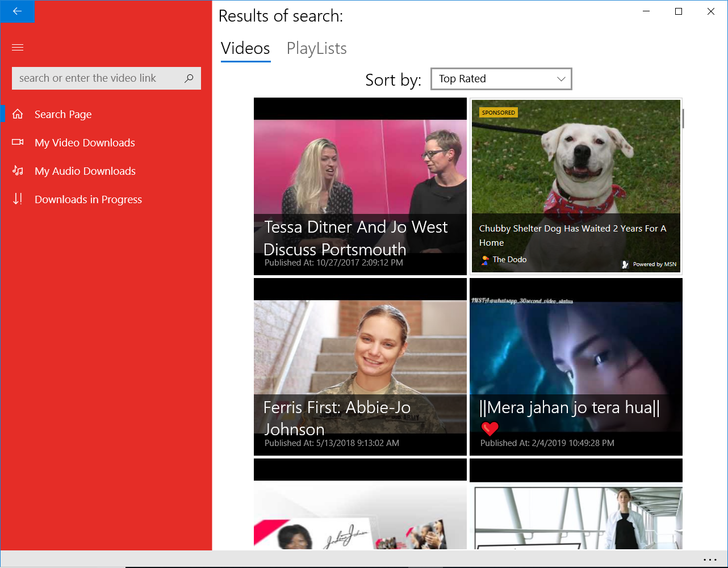This screenshot has width=728, height=568.
Task: Open the Sort by dropdown
Action: click(x=501, y=78)
